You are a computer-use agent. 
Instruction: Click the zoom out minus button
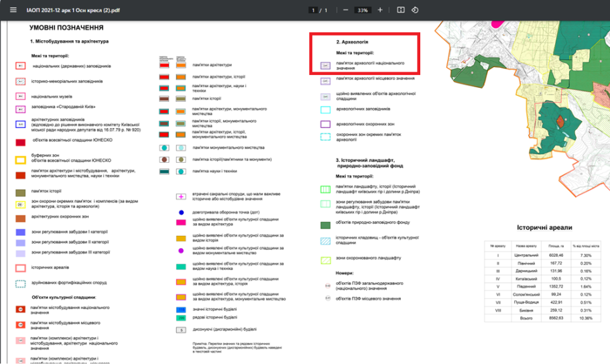(x=345, y=10)
